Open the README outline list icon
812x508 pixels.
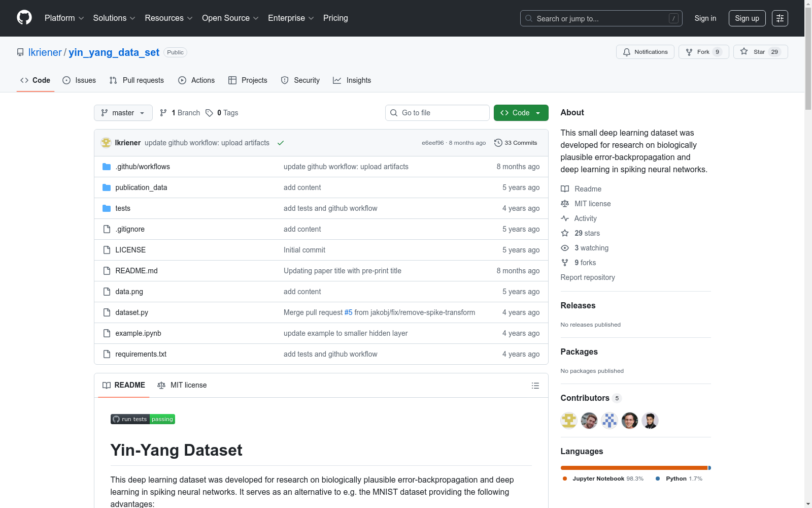tap(535, 386)
